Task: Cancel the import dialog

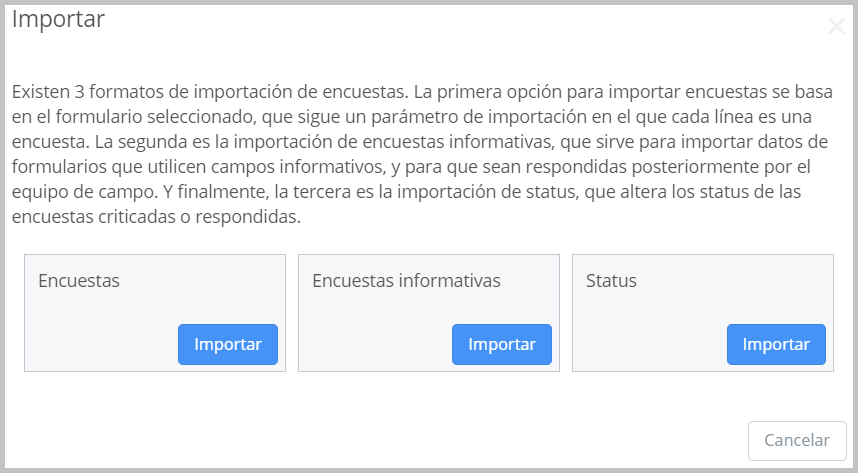Action: pos(797,440)
